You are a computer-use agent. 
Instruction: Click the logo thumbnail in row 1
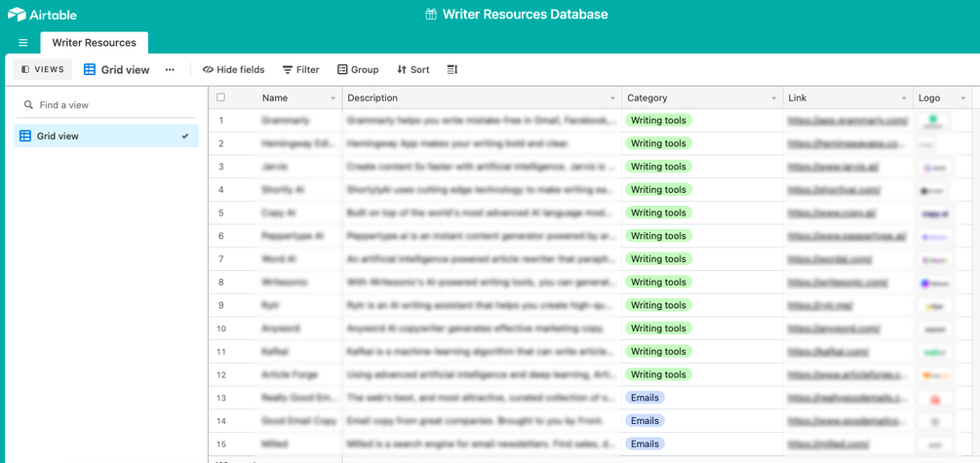click(x=934, y=120)
